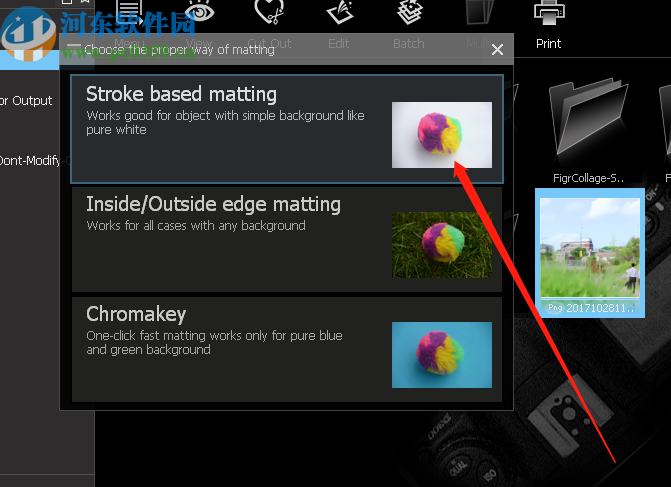Click the Dont-Modify item in sidebar
Viewport: 671px width, 487px height.
point(32,161)
